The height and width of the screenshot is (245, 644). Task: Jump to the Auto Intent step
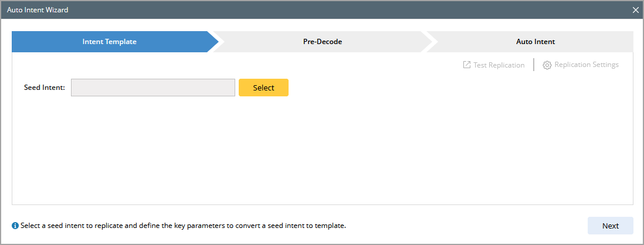(x=535, y=42)
